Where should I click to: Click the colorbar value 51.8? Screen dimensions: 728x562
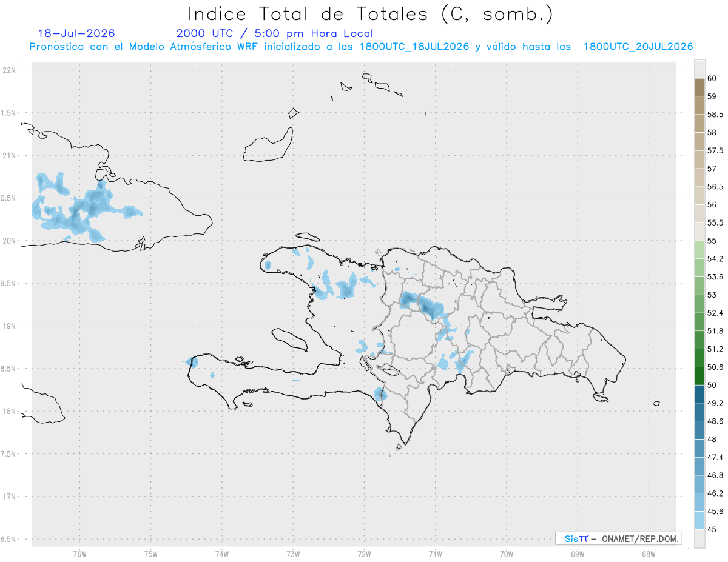pyautogui.click(x=715, y=331)
